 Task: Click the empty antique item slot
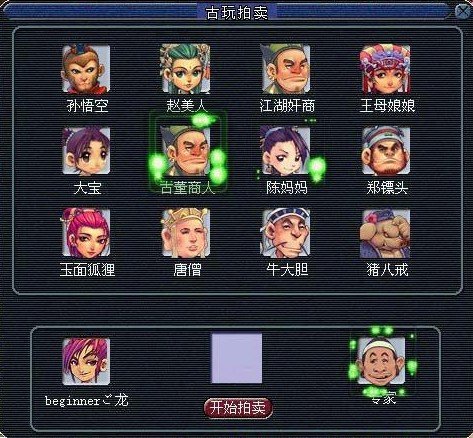point(237,359)
